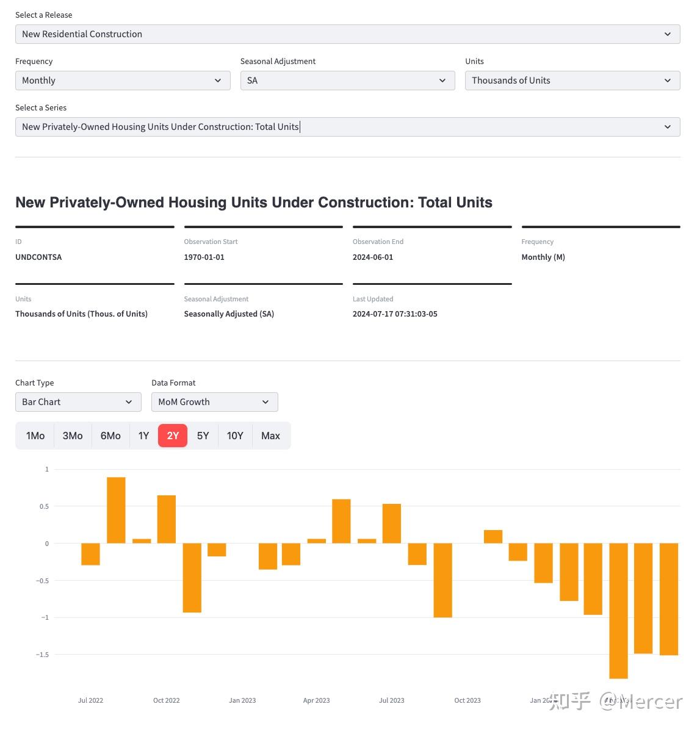This screenshot has width=700, height=729.
Task: Expand the Frequency Monthly dropdown
Action: click(x=122, y=81)
